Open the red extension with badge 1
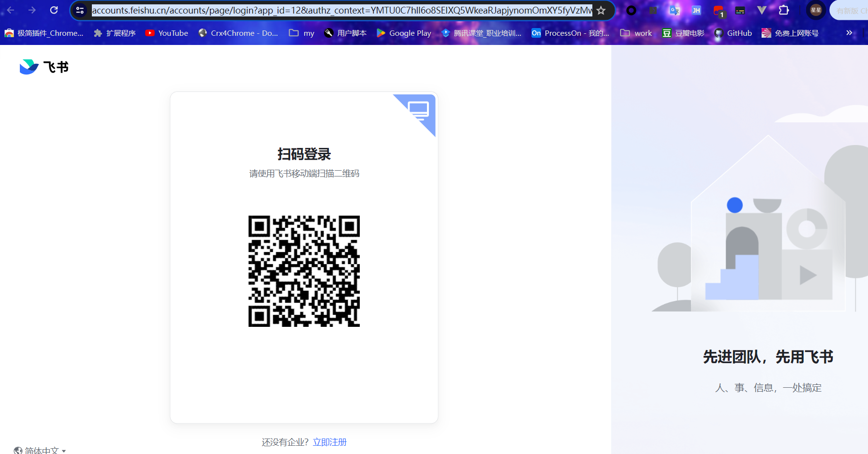Viewport: 868px width, 454px height. click(x=719, y=11)
